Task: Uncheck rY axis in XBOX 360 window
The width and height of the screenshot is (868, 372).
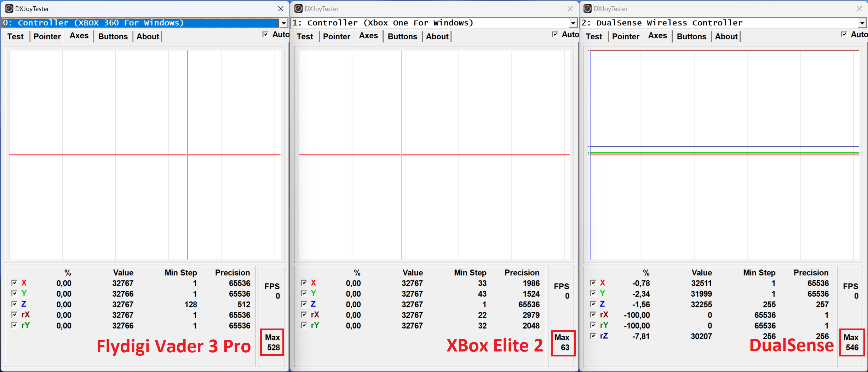Action: (14, 325)
